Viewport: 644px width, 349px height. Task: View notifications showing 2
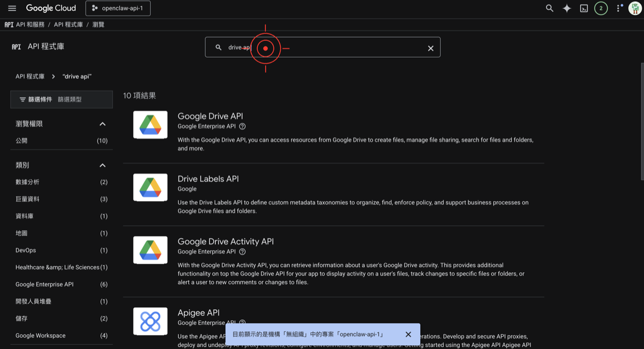click(x=601, y=8)
